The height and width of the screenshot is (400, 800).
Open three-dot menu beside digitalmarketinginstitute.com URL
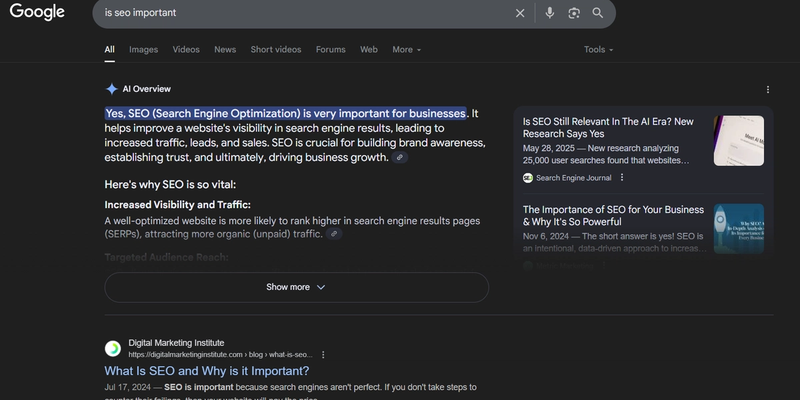[323, 355]
